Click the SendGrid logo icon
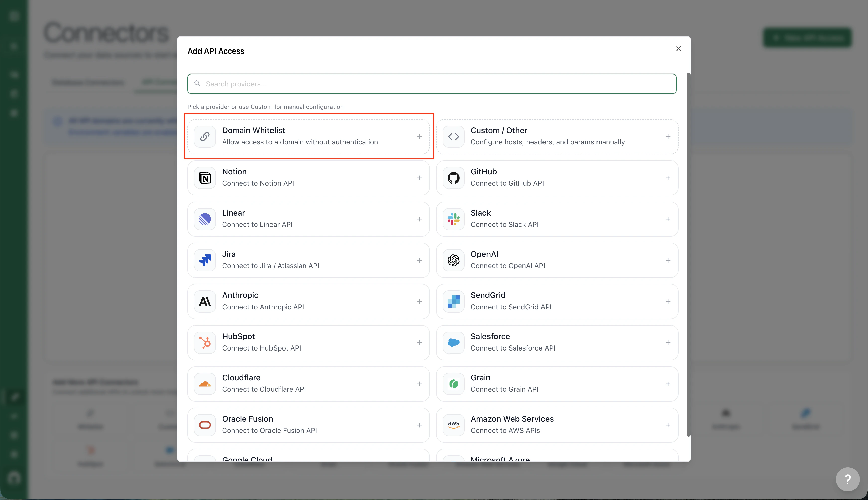 pyautogui.click(x=453, y=302)
